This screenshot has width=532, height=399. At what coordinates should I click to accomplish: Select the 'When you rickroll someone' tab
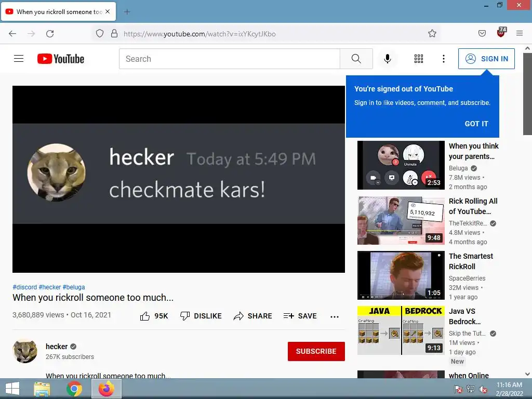59,11
